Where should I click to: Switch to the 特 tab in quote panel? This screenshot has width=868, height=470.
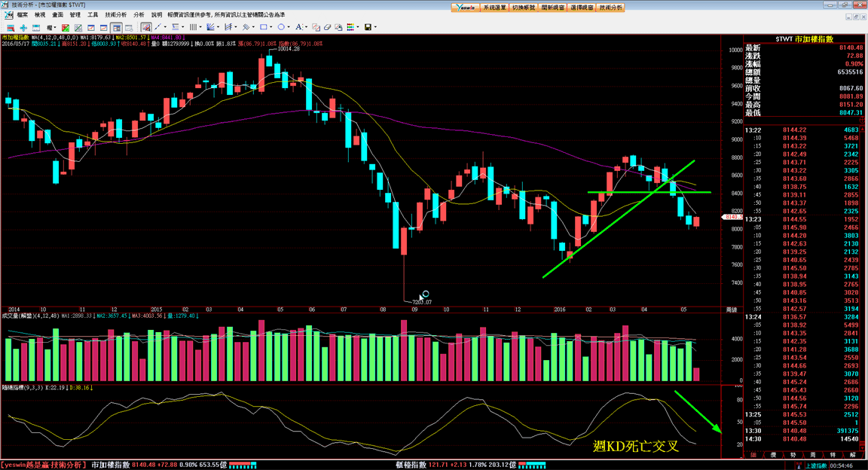(x=833, y=454)
